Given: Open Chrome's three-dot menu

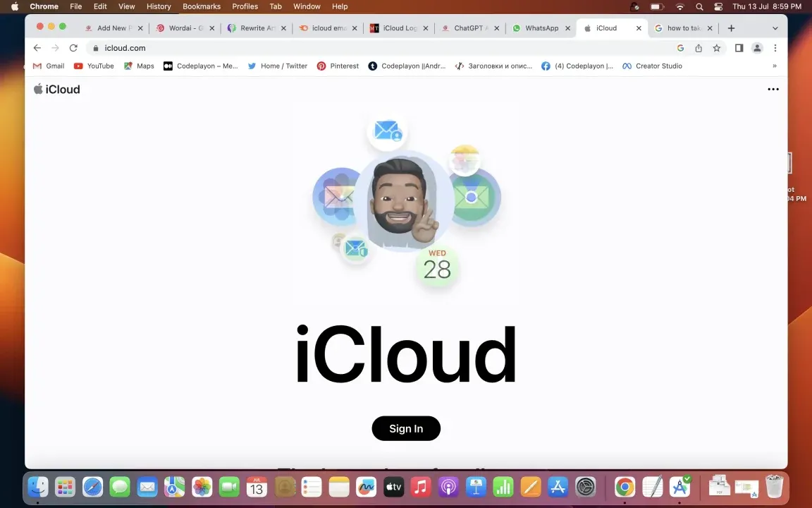Looking at the screenshot, I should coord(775,48).
